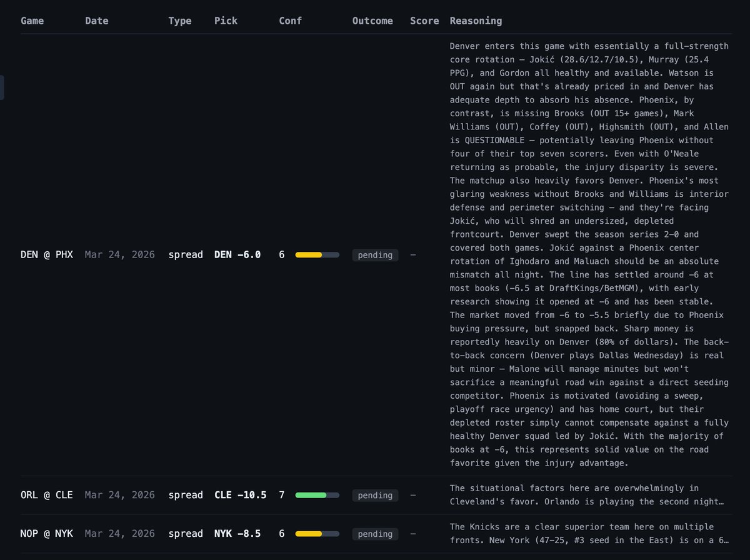Click spread type in NOP @ NYK row
750x560 pixels.
(x=186, y=534)
